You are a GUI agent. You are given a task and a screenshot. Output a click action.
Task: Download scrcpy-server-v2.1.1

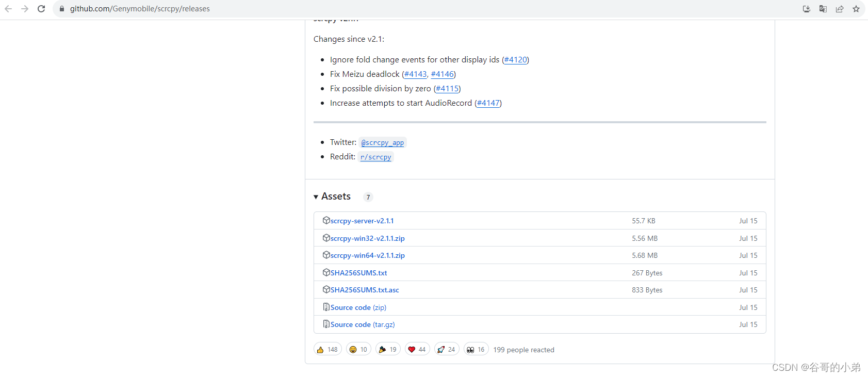point(362,221)
